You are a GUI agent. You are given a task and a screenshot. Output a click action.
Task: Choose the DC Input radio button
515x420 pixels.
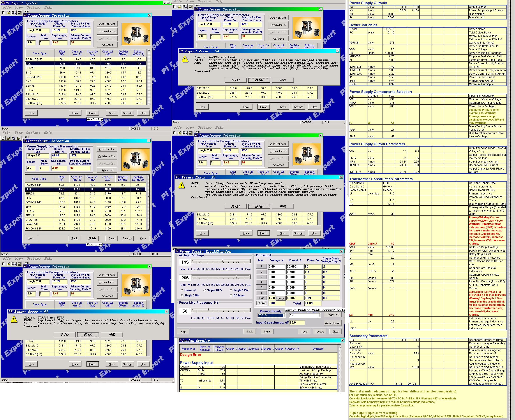[x=231, y=295]
